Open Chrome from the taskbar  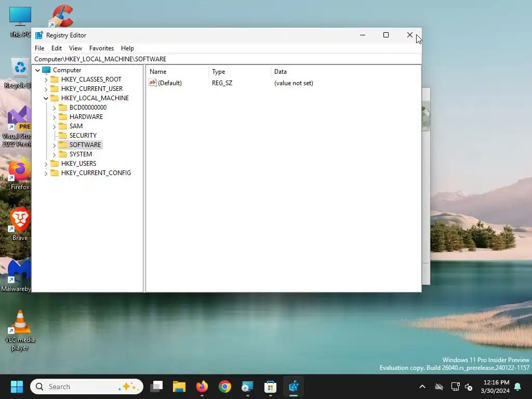click(x=224, y=387)
